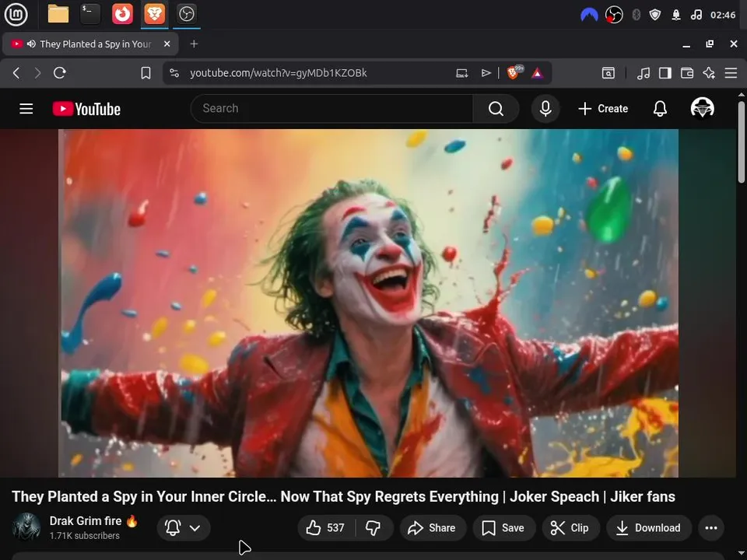Open the tab search icon in browser toolbar

click(x=608, y=73)
